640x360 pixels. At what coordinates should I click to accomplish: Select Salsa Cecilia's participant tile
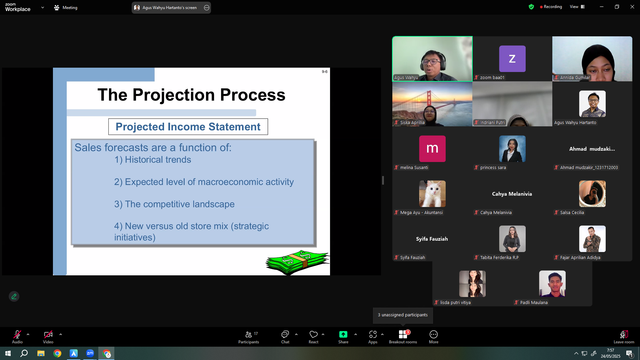point(592,193)
